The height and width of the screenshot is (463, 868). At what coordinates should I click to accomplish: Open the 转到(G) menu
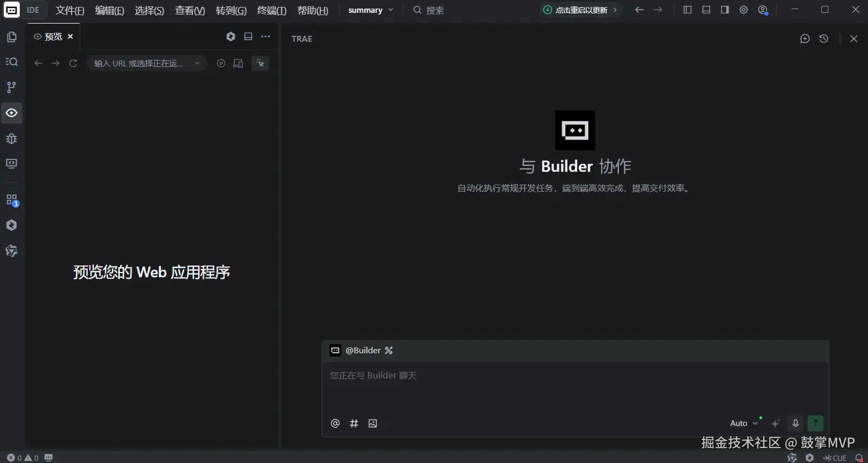tap(231, 10)
